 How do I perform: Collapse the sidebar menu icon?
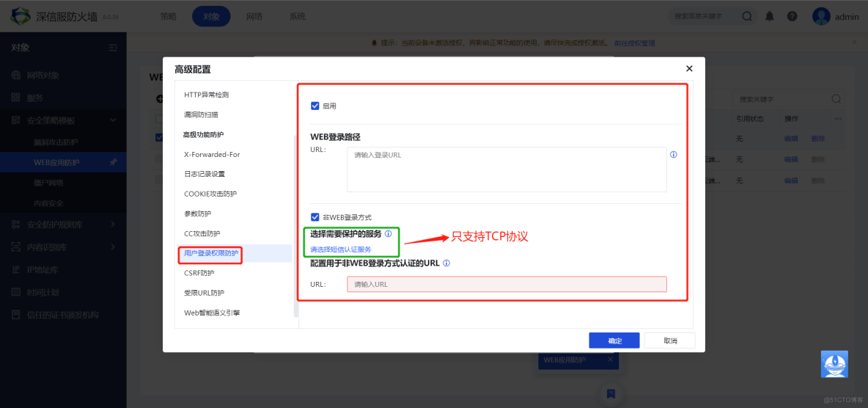pos(113,48)
